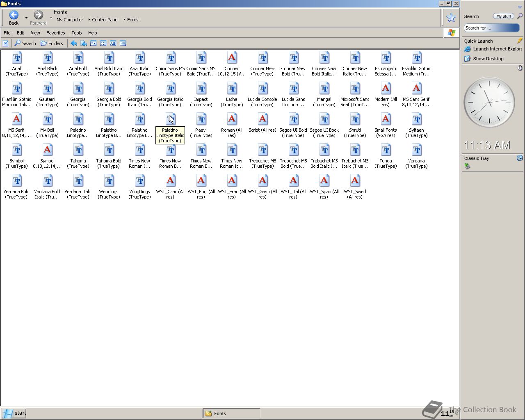The height and width of the screenshot is (420, 525).
Task: Click the blue X close-pane toolbar icon
Action: (x=5, y=43)
